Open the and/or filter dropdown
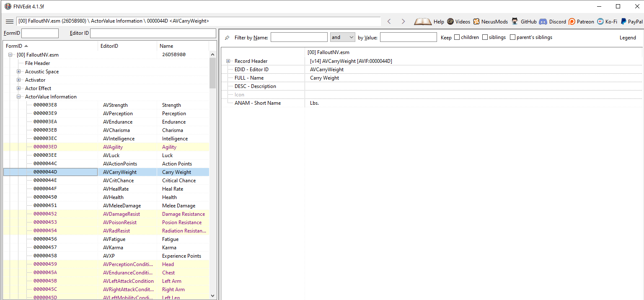Screen dimensions: 644x300 pyautogui.click(x=343, y=37)
